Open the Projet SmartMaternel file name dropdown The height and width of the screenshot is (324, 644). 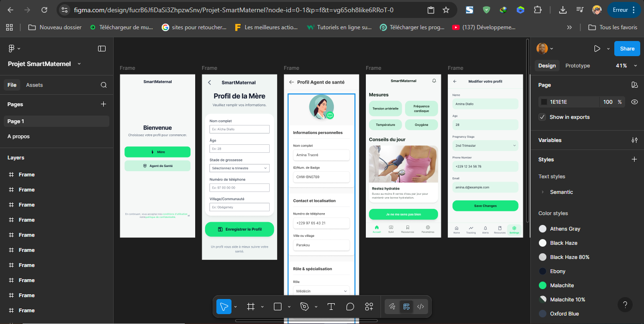79,64
